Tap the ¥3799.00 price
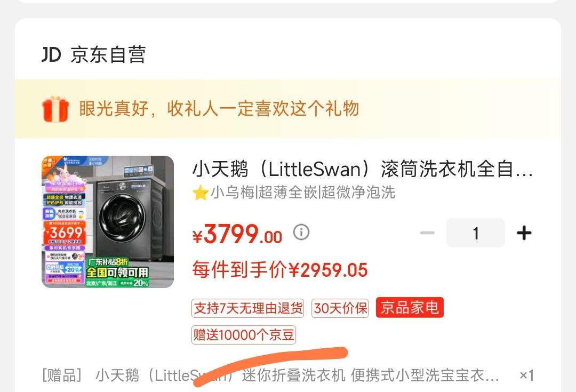 coord(237,234)
